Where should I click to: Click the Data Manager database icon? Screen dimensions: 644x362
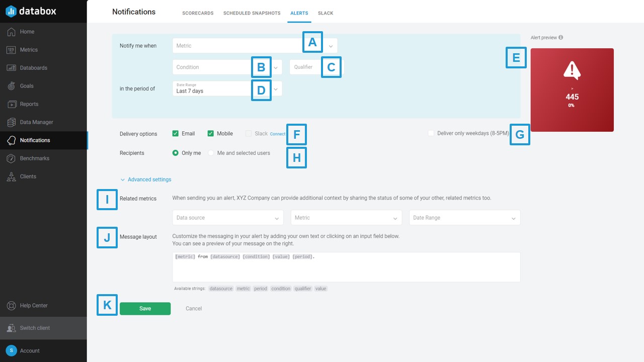click(11, 122)
